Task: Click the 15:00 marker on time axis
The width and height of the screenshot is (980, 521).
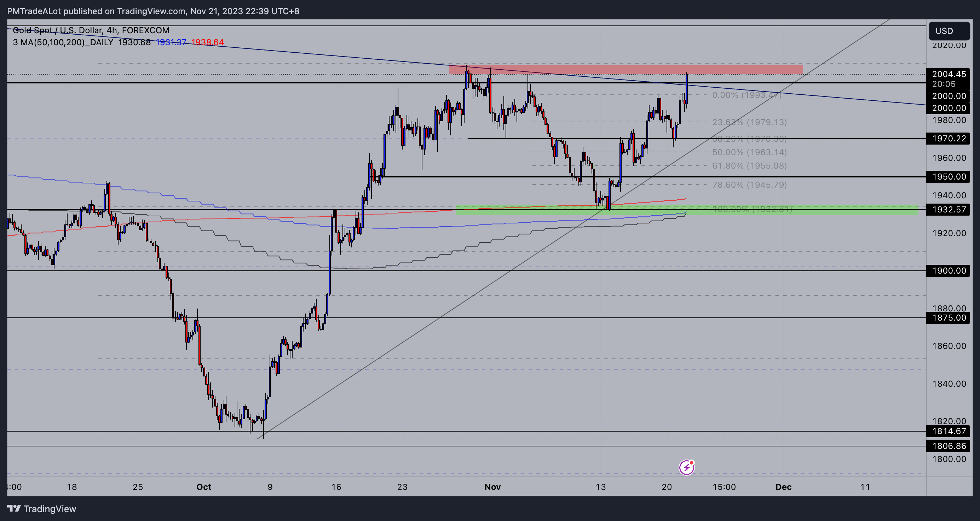Action: [724, 487]
